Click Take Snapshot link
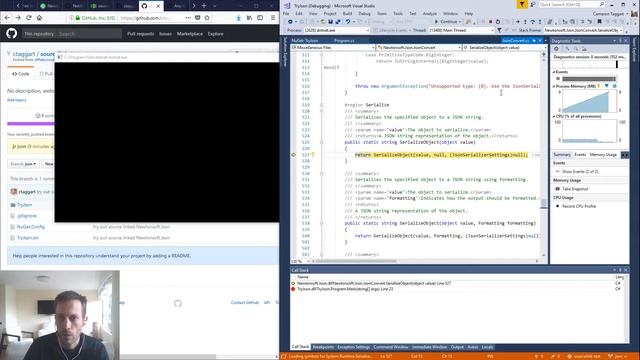The width and height of the screenshot is (640, 360). coord(575,189)
